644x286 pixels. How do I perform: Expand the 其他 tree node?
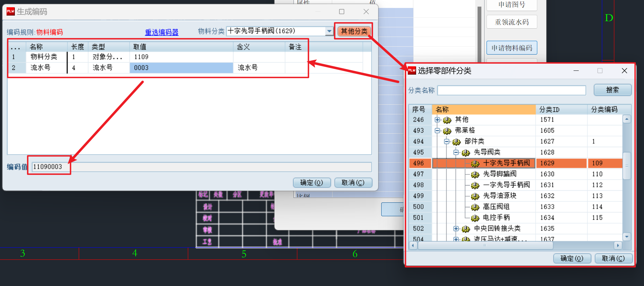coord(438,120)
